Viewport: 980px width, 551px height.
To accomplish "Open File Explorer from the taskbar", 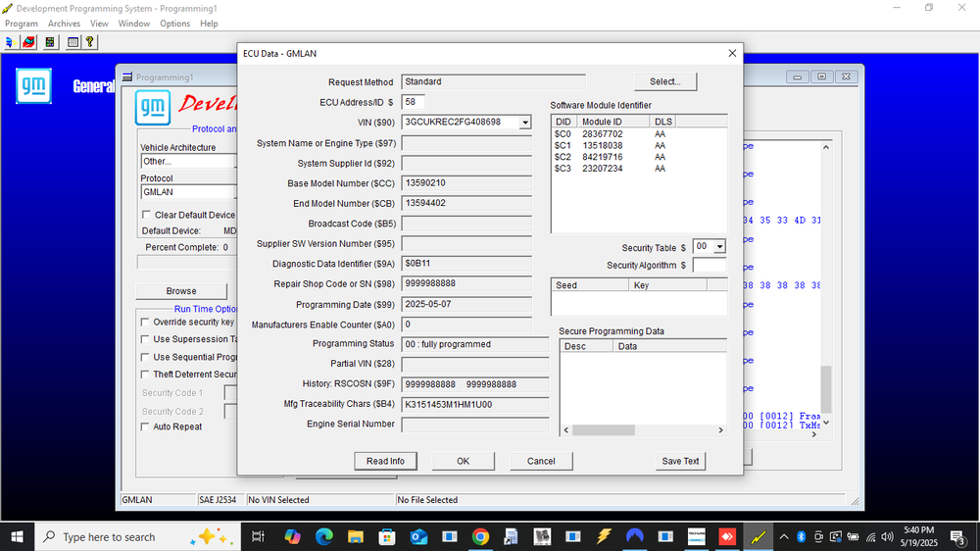I will pyautogui.click(x=356, y=536).
